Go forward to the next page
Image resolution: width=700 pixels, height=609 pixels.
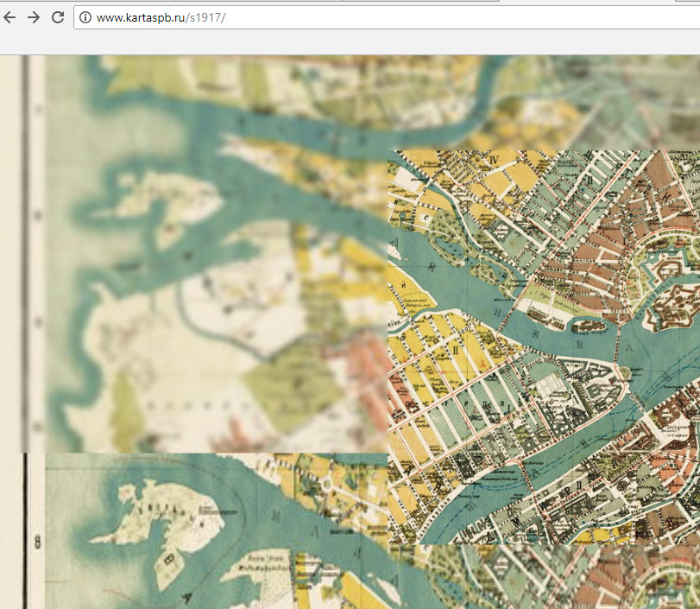pos(34,17)
